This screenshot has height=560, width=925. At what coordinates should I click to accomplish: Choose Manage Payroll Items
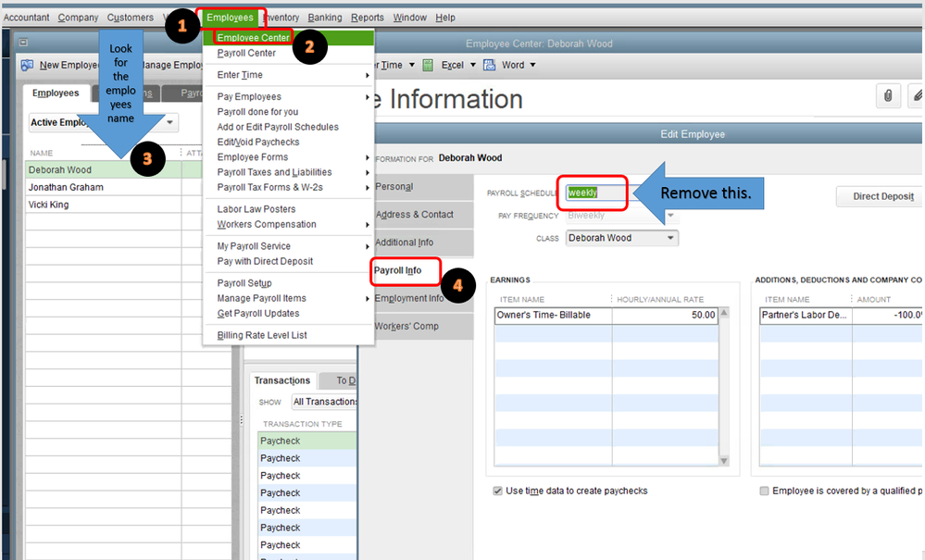coord(261,298)
